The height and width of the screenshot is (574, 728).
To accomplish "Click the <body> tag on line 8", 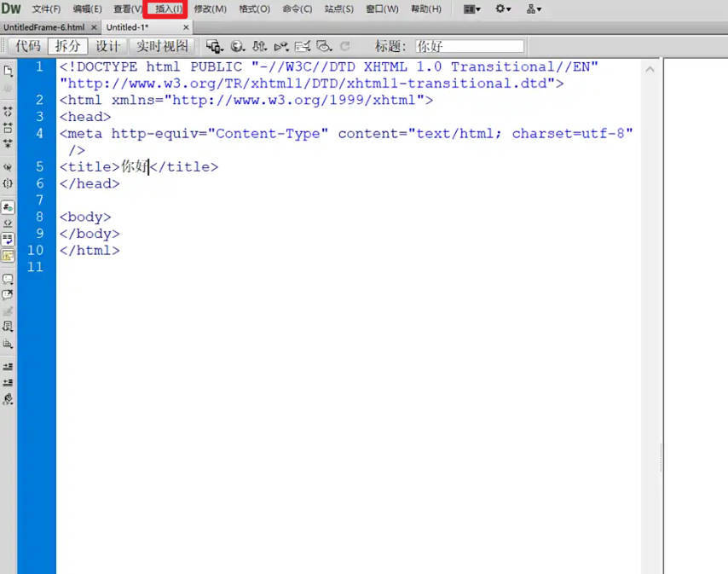I will (x=85, y=217).
